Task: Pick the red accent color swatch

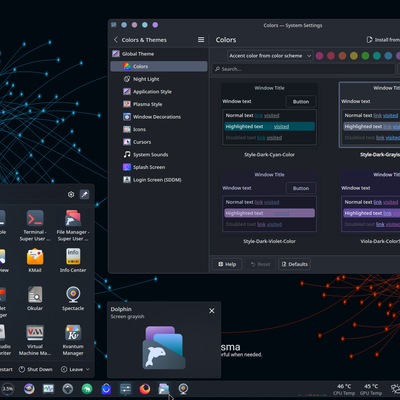Action: 331,56
